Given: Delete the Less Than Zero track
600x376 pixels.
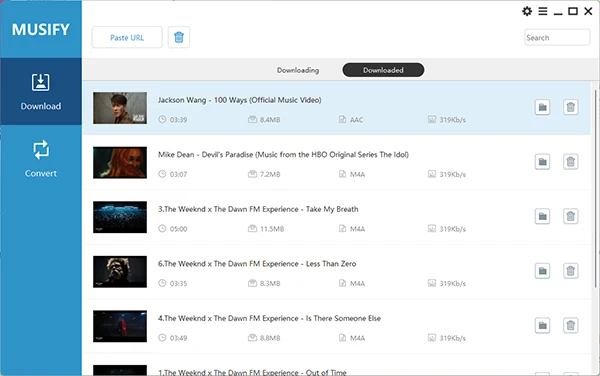Looking at the screenshot, I should [x=571, y=271].
